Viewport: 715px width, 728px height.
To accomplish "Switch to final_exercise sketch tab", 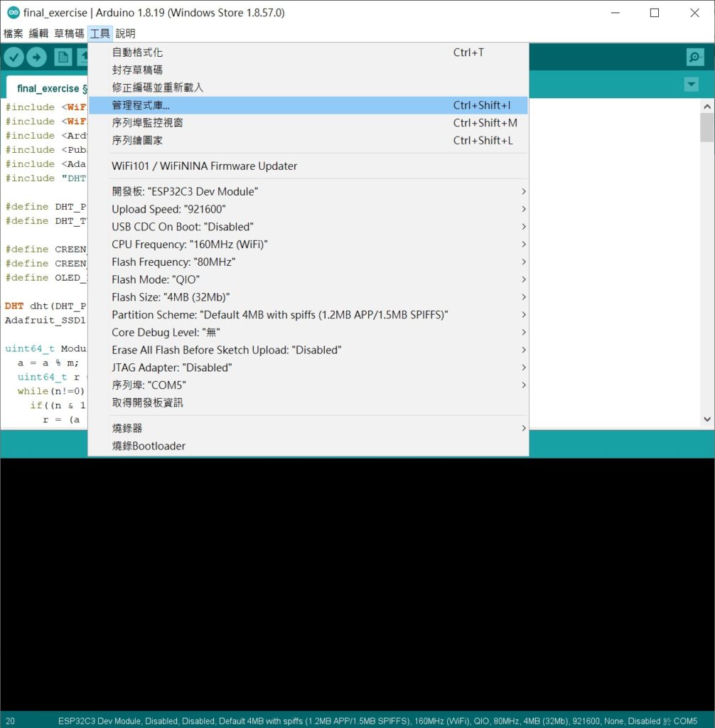I will [x=47, y=88].
